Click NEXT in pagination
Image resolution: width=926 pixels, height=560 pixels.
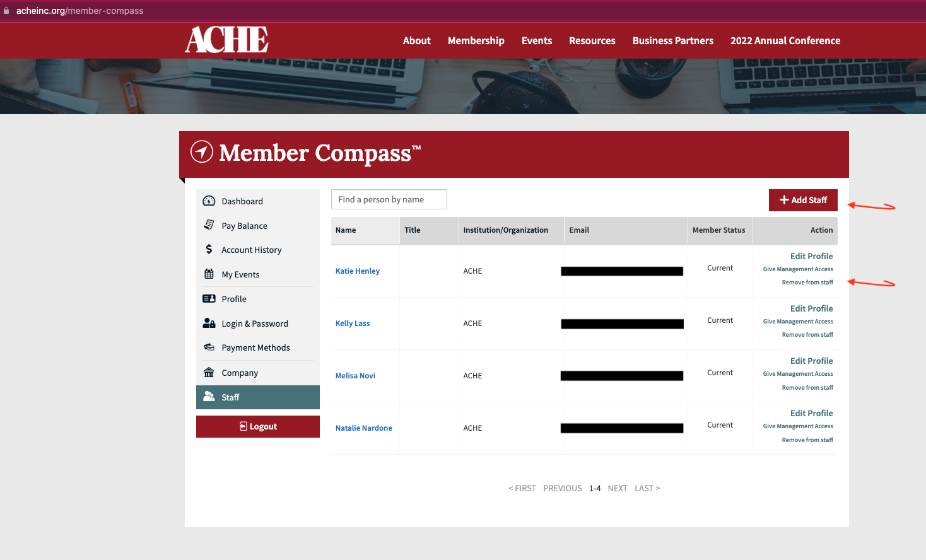(x=618, y=488)
